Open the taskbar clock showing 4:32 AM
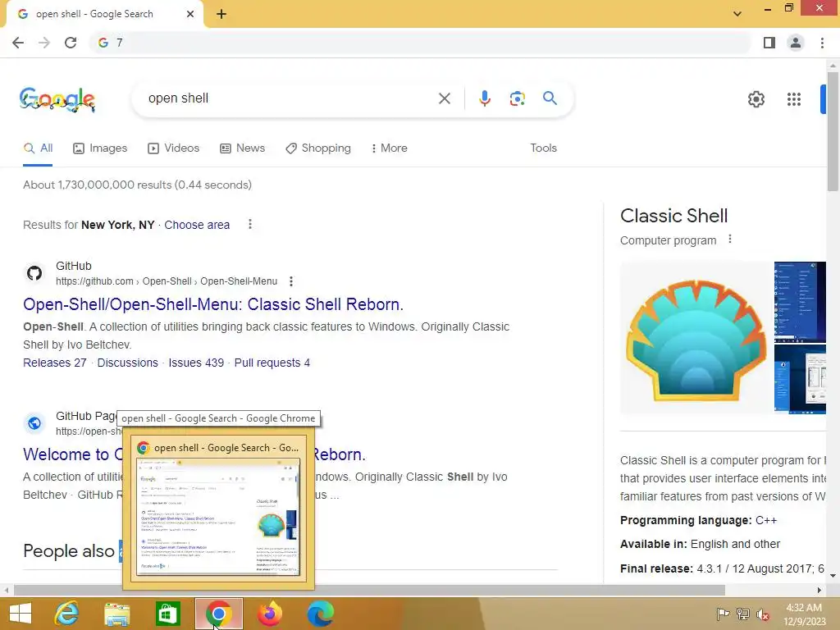Screen dimensions: 840x630 804,614
